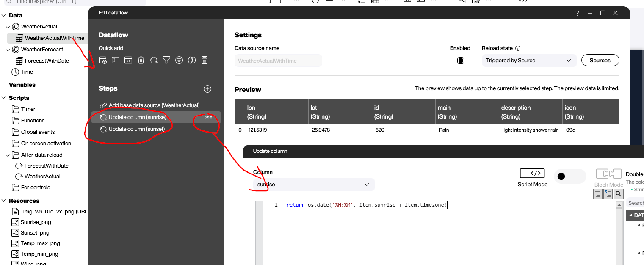Select Functions folder in Scripts
This screenshot has height=265, width=644.
(x=33, y=121)
